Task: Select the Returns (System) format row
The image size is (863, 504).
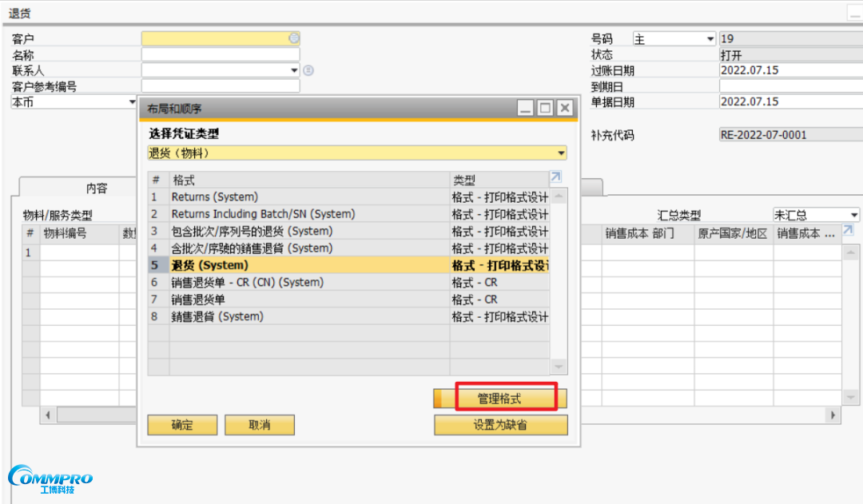Action: pos(214,196)
